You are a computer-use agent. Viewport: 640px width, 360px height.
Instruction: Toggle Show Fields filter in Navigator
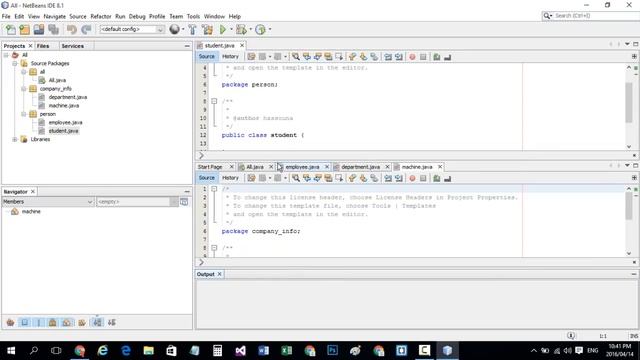point(24,322)
